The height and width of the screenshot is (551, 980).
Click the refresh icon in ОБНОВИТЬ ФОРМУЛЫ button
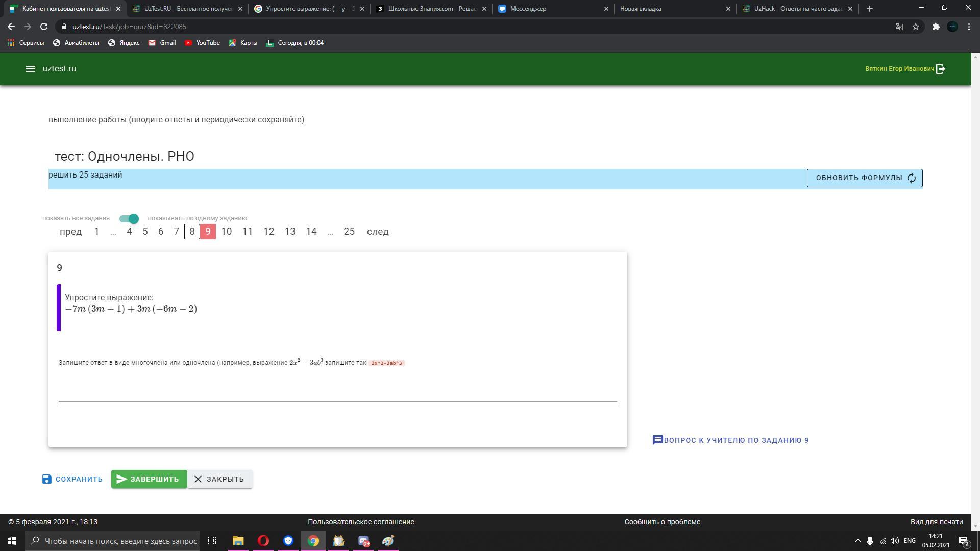pyautogui.click(x=912, y=178)
